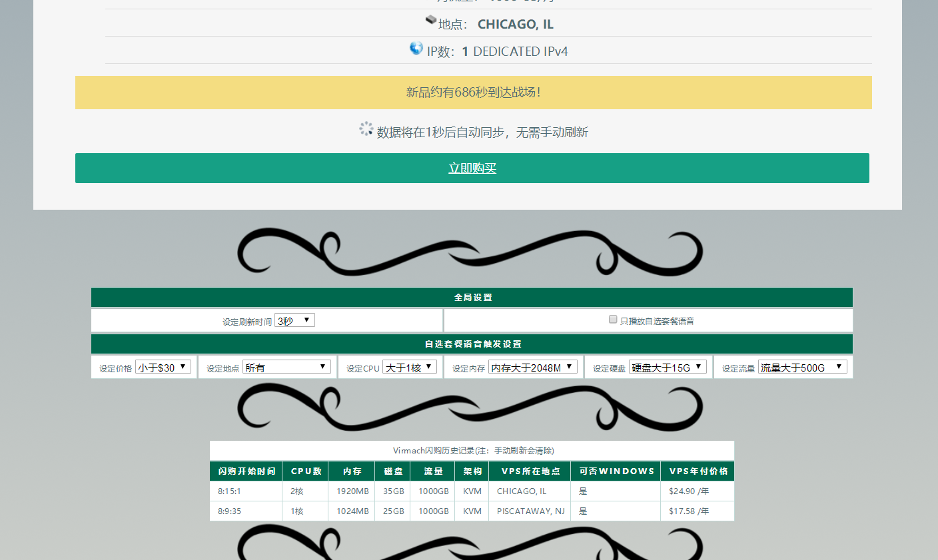Click the 35GB disk cell

[x=394, y=491]
